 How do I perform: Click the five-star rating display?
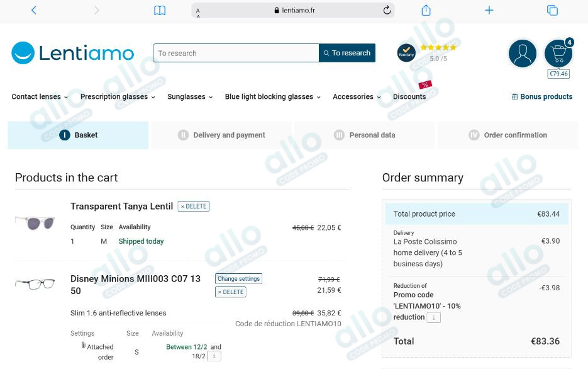pos(438,47)
